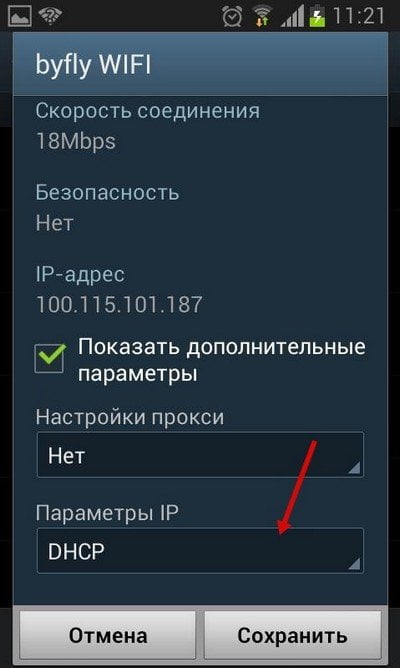Tap the Wi-Fi signal icon with arrows
Screen dimensions: 400x668
(261, 17)
